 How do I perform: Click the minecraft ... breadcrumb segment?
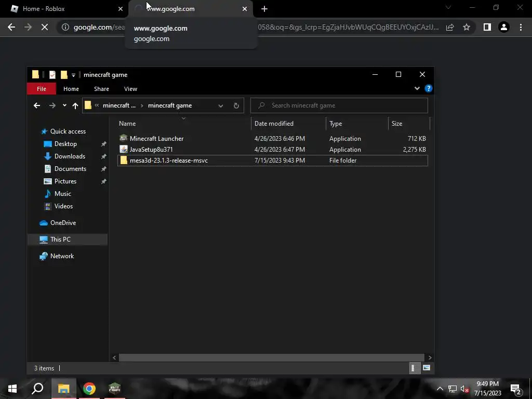click(x=119, y=105)
